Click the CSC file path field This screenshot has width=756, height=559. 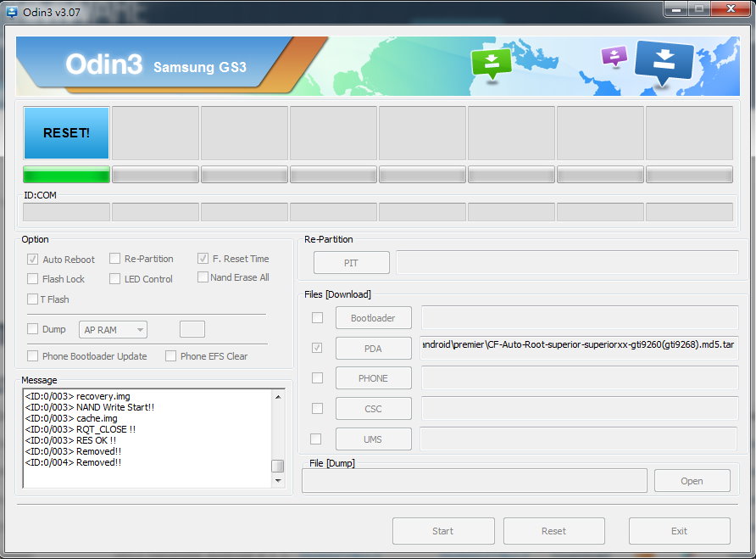click(x=580, y=408)
